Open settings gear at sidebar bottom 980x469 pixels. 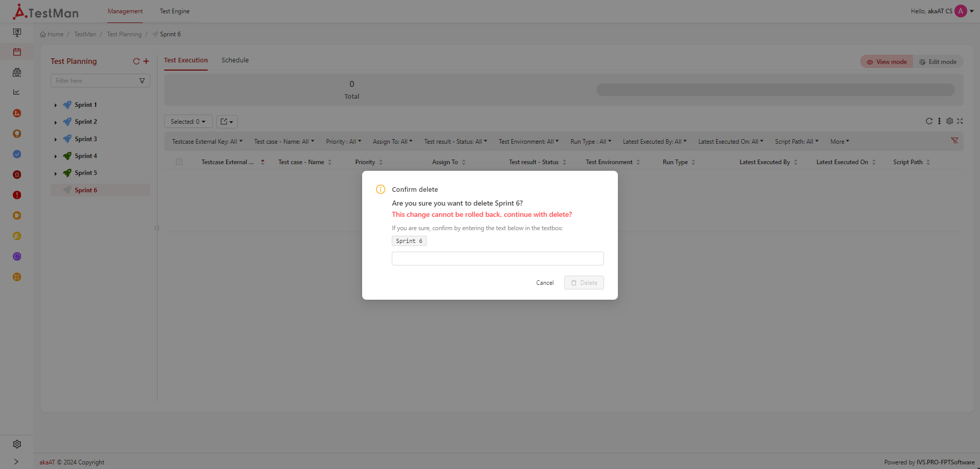tap(17, 444)
